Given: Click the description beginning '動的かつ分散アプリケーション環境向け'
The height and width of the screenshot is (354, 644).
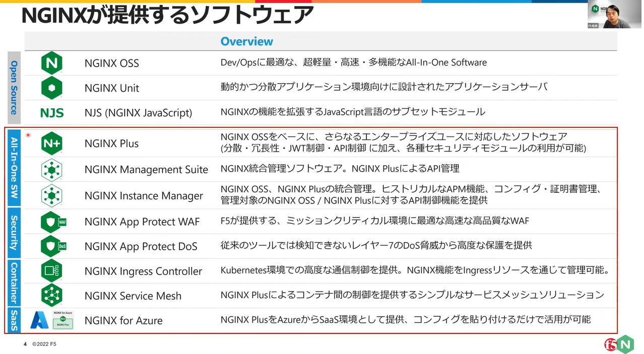Looking at the screenshot, I should 384,87.
